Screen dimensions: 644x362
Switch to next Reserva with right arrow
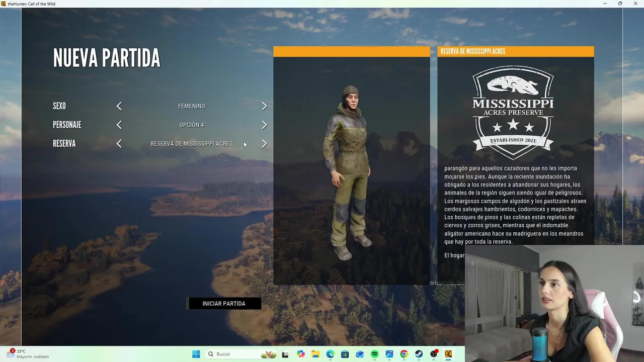click(264, 144)
